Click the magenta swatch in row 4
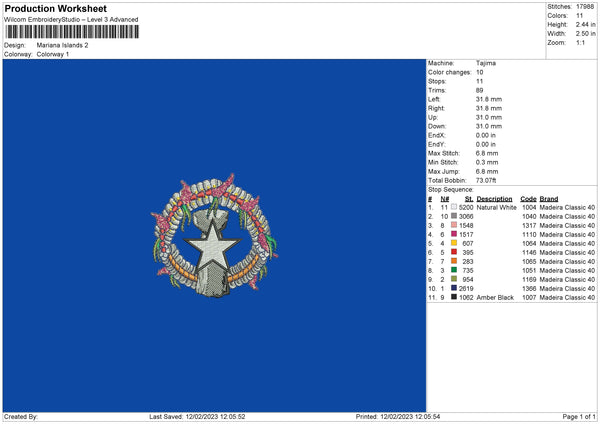Screen dimensions: 600x424 click(454, 234)
